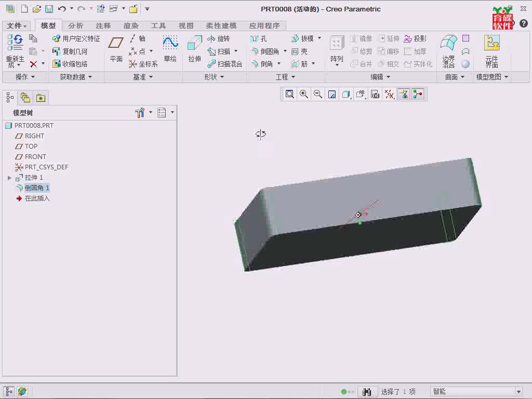The height and width of the screenshot is (399, 532).
Task: Switch to the Favorites tab icon
Action: tap(41, 98)
